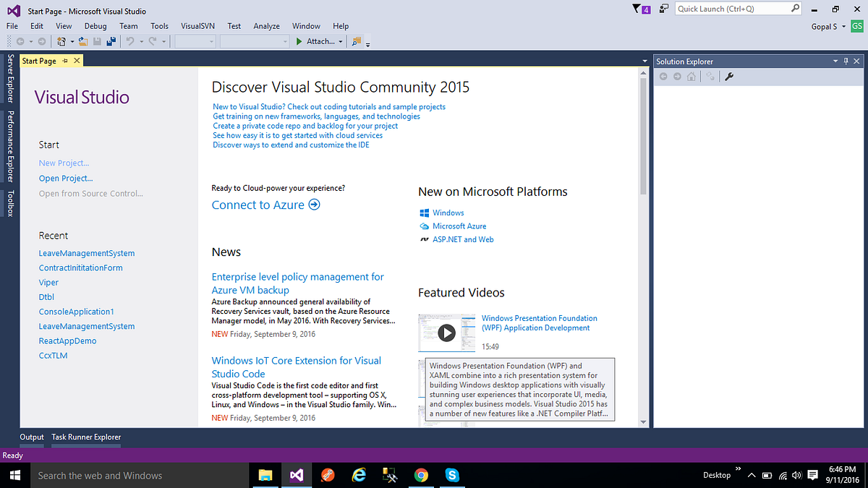Open Solution Explorer window position dropdown
This screenshot has height=488, width=868.
click(x=835, y=61)
